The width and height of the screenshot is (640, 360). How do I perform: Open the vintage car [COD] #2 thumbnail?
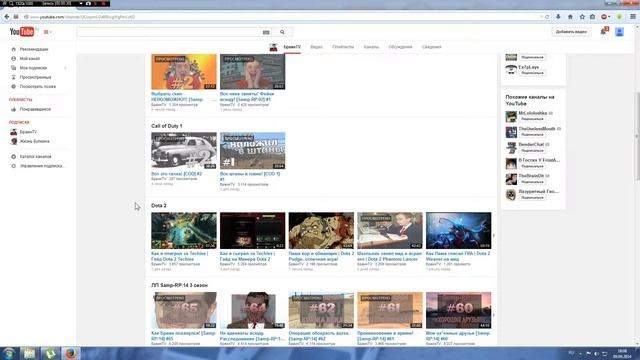pyautogui.click(x=184, y=151)
